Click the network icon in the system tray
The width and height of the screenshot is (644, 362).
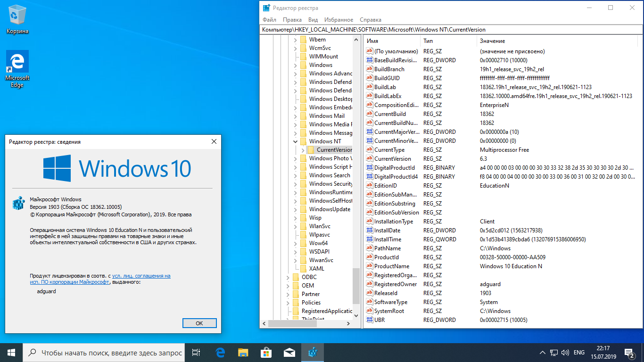coord(553,353)
